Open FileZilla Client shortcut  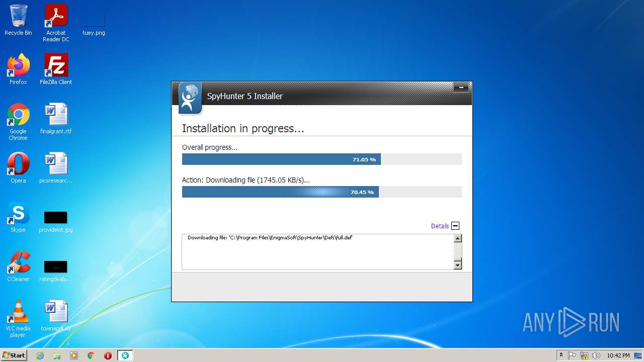56,69
